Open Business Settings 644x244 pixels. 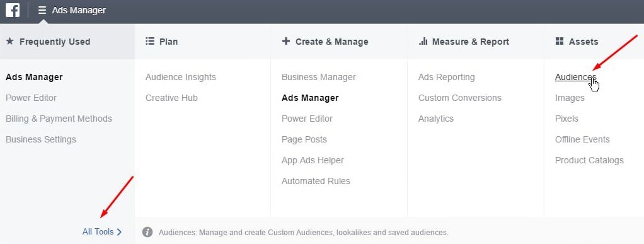pos(41,140)
